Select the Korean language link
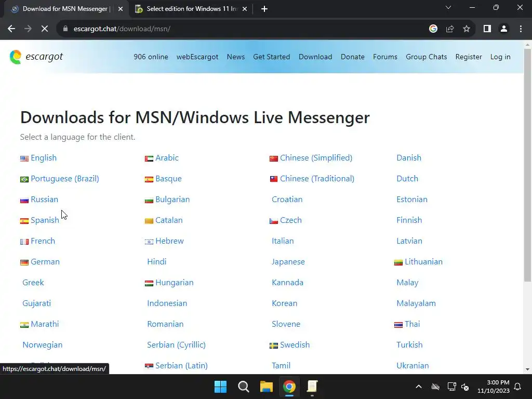Screen dimensions: 532x399 click(x=284, y=303)
